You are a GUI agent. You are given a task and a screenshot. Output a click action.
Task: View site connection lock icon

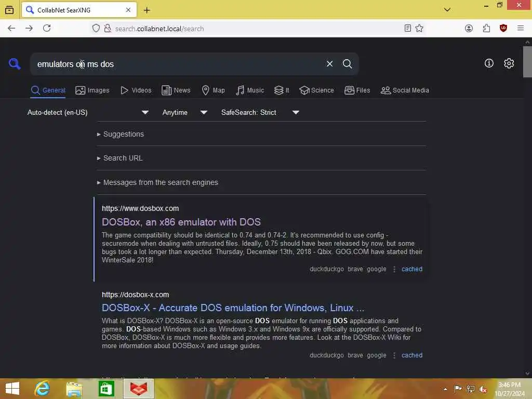pos(108,28)
